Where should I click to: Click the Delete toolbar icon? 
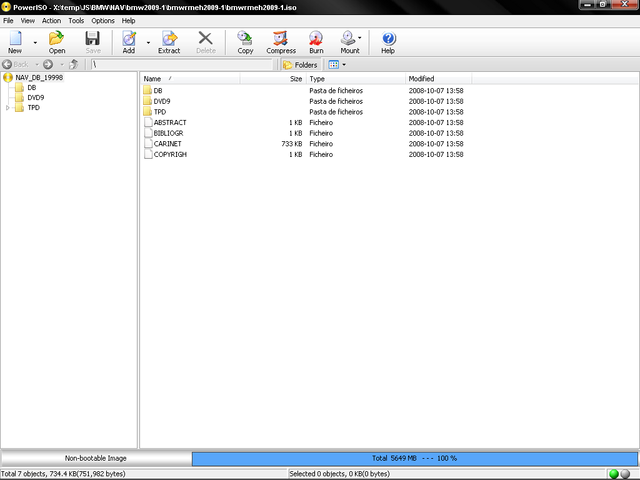206,42
